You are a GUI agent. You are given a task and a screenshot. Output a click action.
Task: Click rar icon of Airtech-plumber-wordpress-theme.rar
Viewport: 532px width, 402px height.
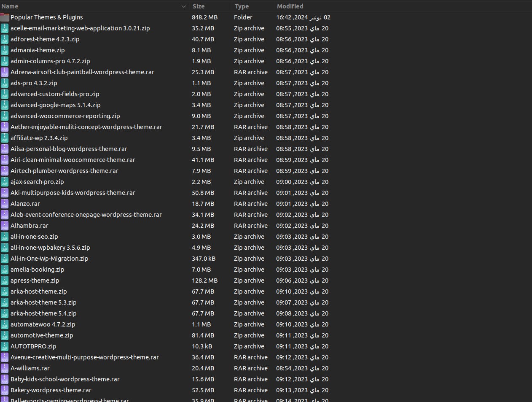pos(5,171)
